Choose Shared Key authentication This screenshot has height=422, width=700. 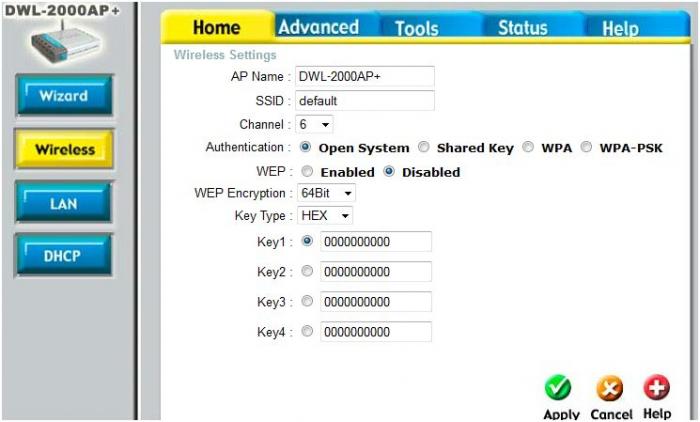pyautogui.click(x=424, y=147)
